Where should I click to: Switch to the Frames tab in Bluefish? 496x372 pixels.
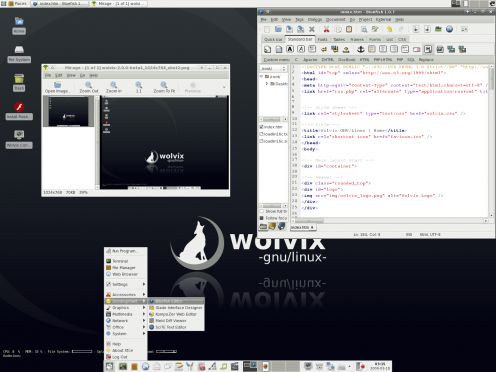tap(357, 39)
